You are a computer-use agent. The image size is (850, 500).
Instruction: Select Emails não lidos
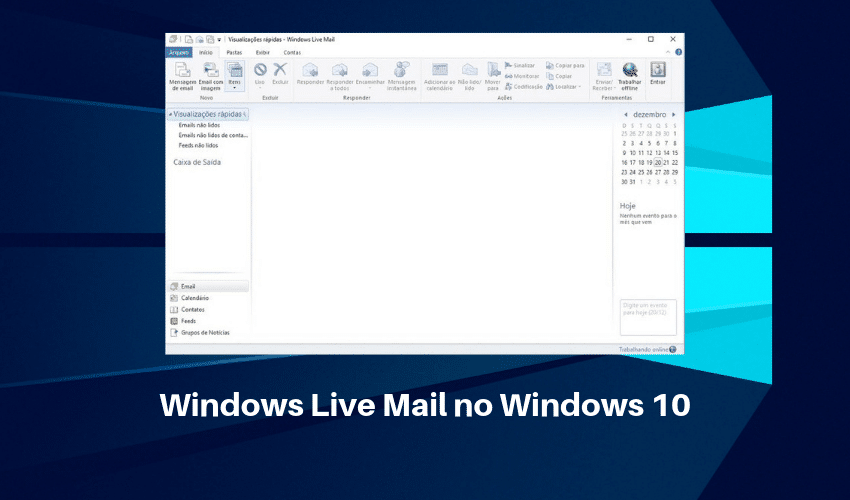coord(199,125)
